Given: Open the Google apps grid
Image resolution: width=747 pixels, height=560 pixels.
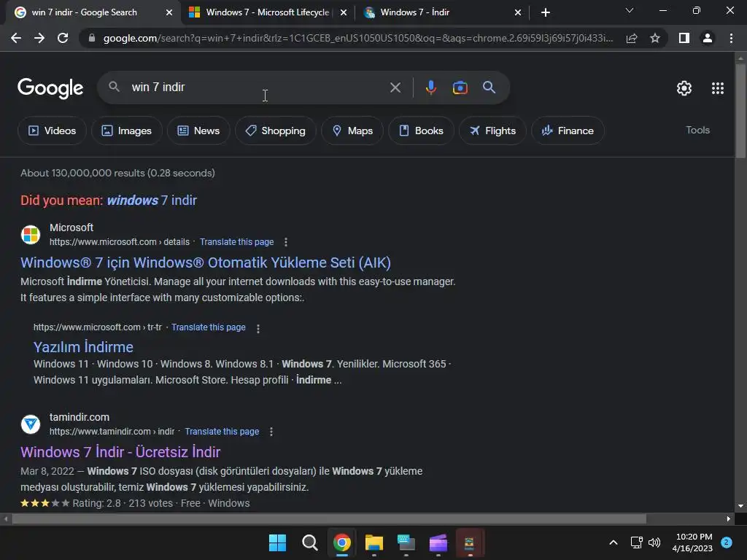Looking at the screenshot, I should [718, 88].
